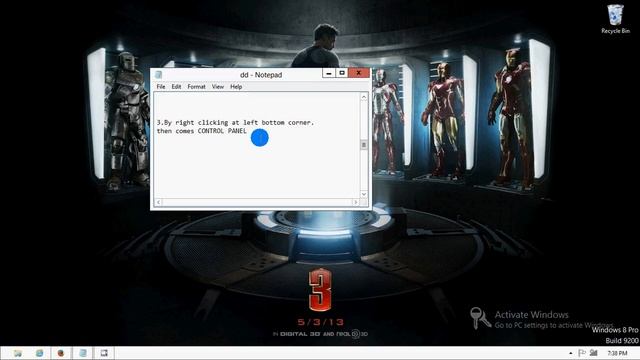This screenshot has height=360, width=640.
Task: Click the line '3.By right clicking at left bottom corner.'
Action: coord(235,122)
